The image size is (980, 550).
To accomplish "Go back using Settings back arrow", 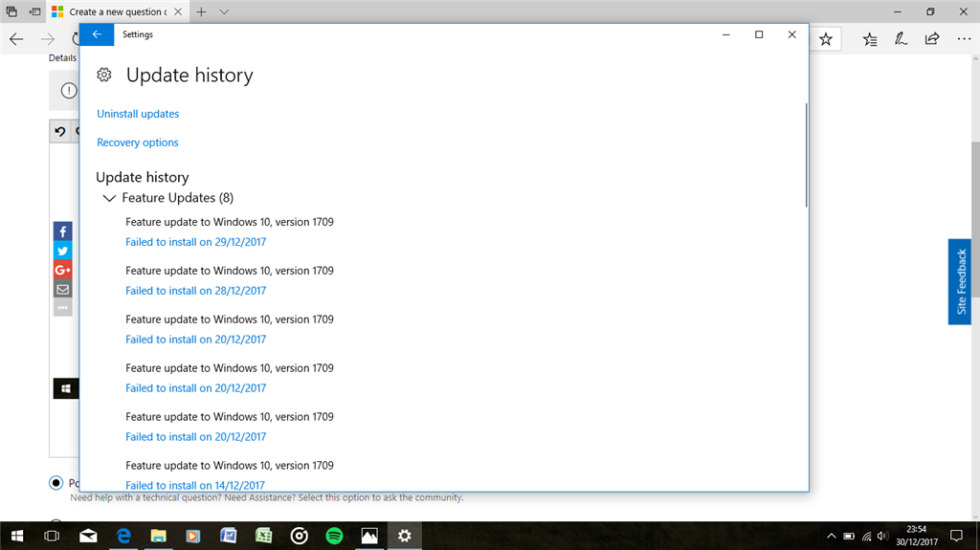I will (97, 34).
